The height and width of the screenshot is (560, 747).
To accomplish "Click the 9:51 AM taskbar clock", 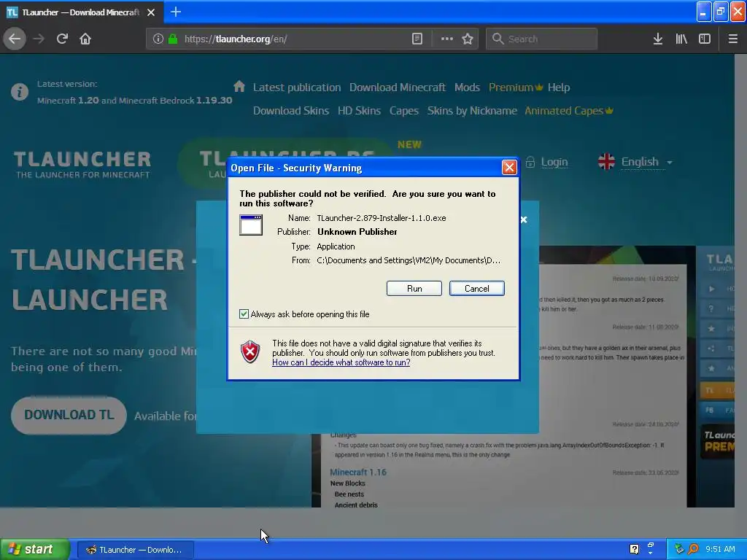I will click(720, 549).
